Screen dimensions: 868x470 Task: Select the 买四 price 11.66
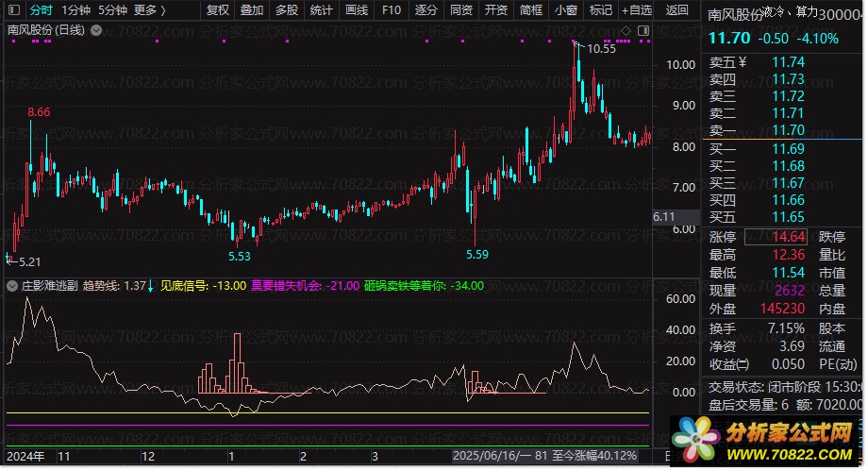pos(789,200)
